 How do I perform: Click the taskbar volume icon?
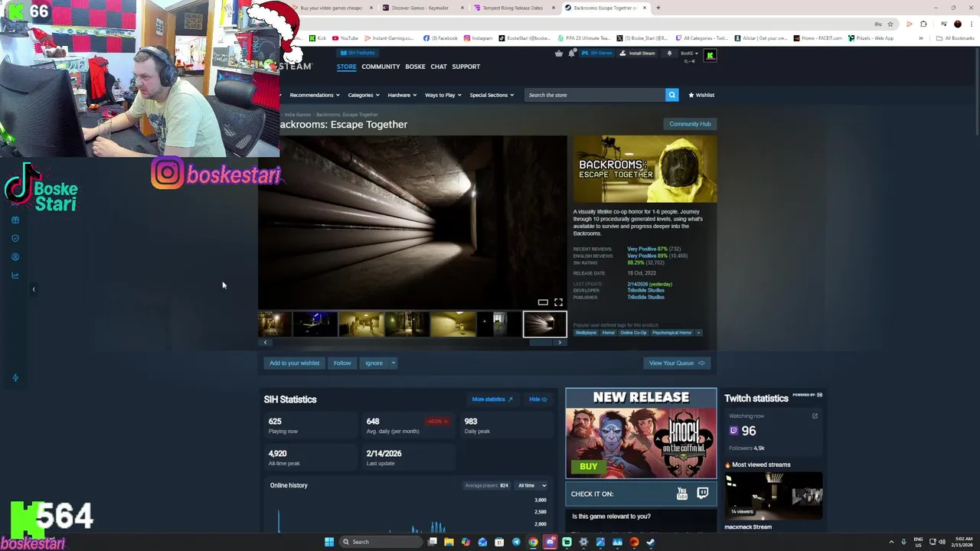tap(942, 542)
